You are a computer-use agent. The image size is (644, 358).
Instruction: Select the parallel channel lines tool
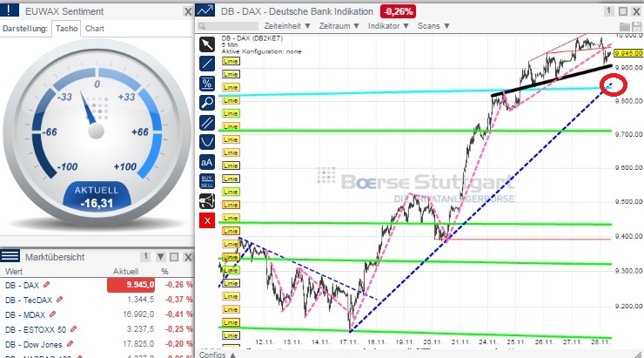click(x=207, y=123)
